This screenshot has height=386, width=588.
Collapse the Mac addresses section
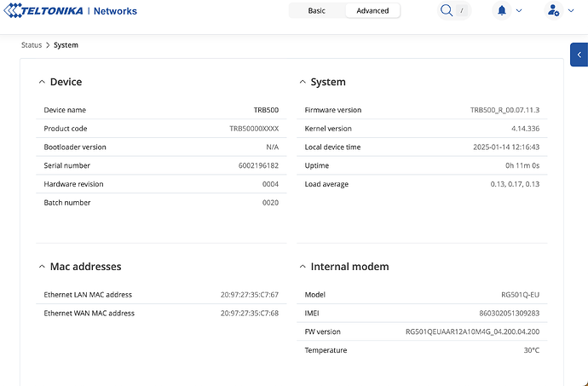[42, 267]
